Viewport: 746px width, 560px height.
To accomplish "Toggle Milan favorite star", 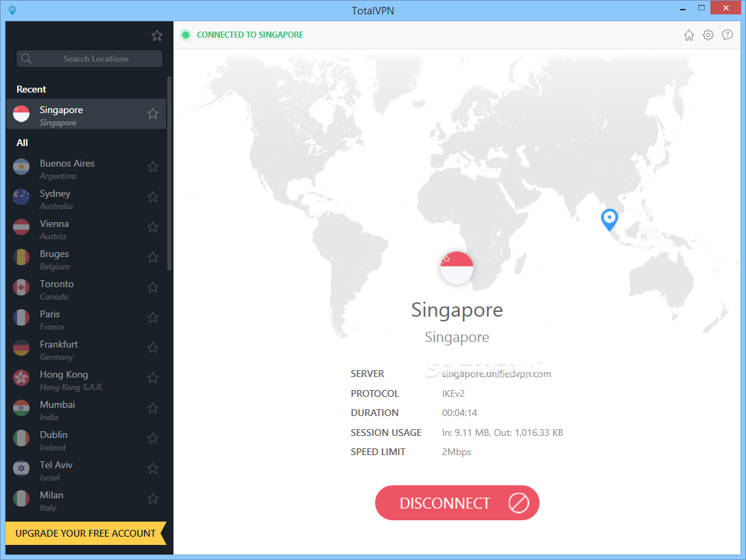I will (x=153, y=498).
